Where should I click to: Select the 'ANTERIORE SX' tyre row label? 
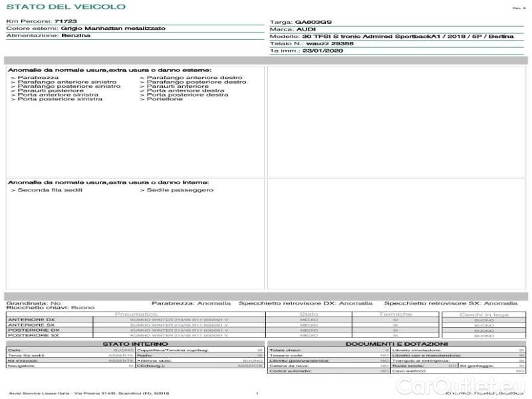[31, 325]
